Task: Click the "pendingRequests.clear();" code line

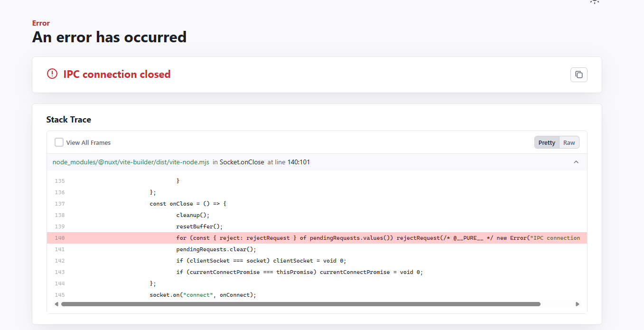Action: click(216, 249)
